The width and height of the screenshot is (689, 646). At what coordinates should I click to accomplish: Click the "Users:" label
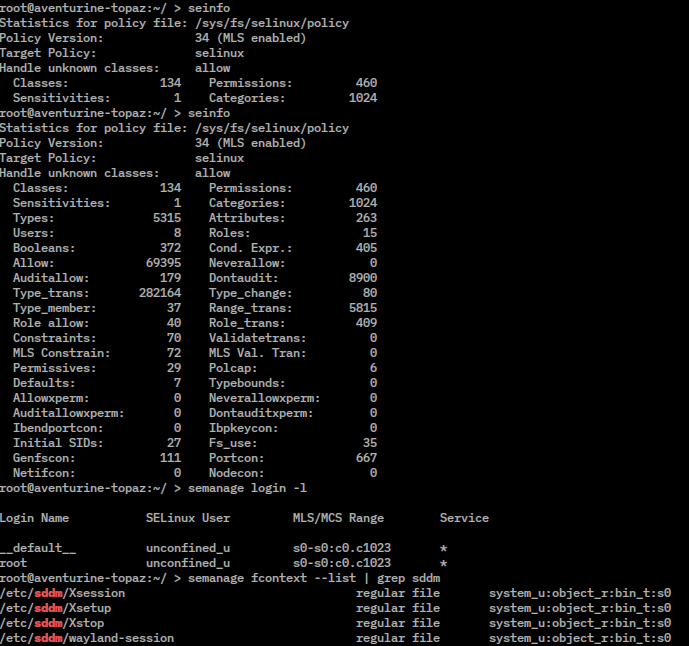(x=33, y=233)
